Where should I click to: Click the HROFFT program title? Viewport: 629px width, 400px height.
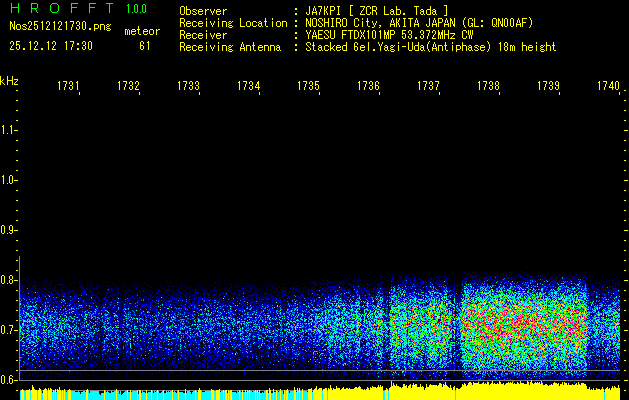[x=56, y=9]
